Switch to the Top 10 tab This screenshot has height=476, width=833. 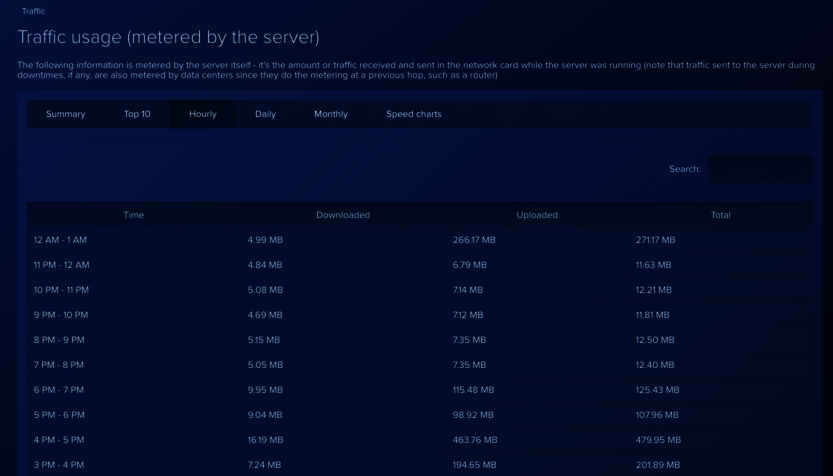point(137,114)
